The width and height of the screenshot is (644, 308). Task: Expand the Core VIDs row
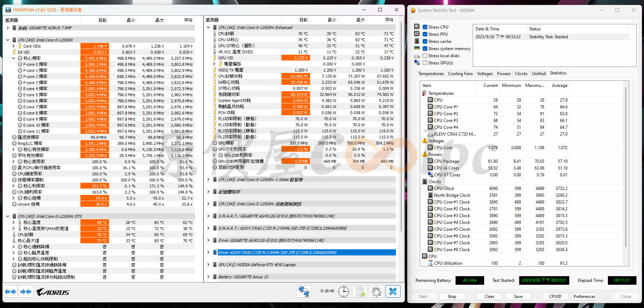tap(13, 46)
